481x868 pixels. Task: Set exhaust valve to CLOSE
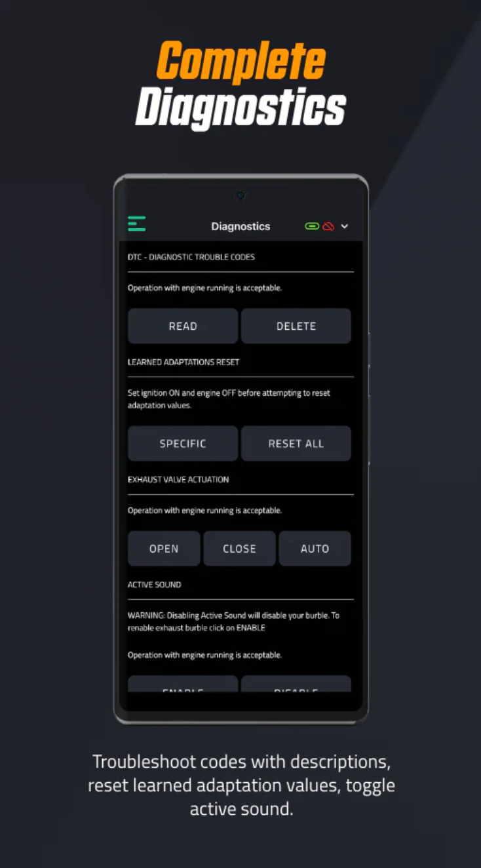pos(239,549)
